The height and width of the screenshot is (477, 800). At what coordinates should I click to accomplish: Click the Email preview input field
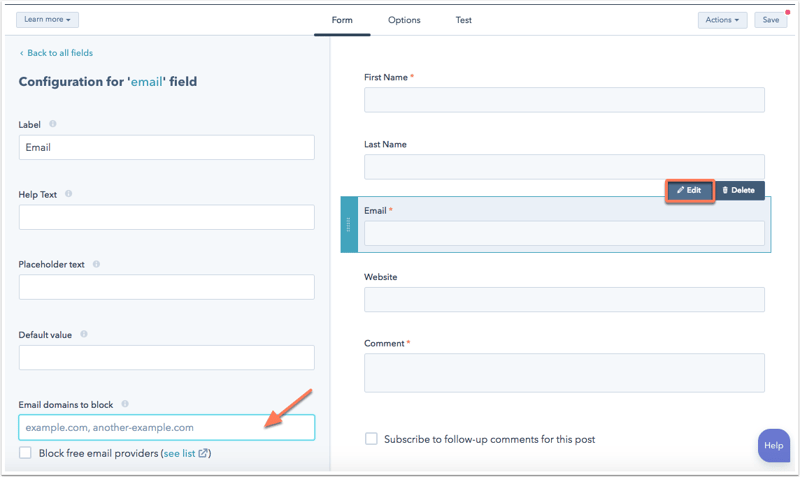point(564,233)
